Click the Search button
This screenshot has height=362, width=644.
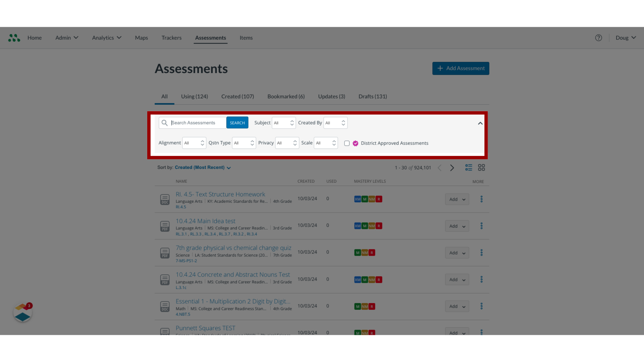pyautogui.click(x=237, y=122)
